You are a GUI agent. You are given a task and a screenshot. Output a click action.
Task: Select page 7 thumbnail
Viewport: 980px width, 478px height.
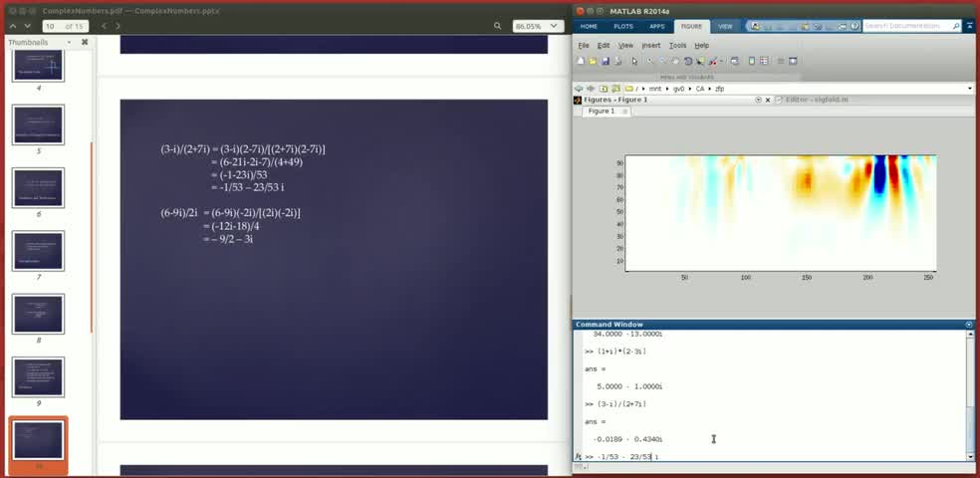coord(38,251)
